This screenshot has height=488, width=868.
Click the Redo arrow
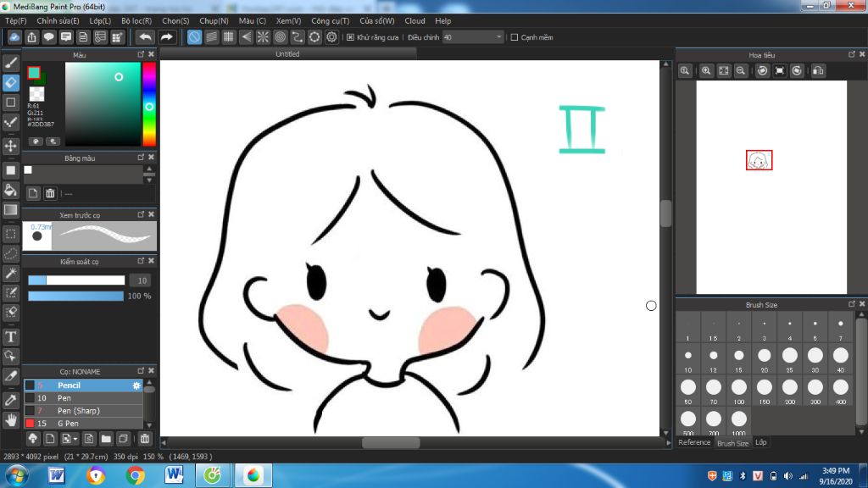pos(166,37)
